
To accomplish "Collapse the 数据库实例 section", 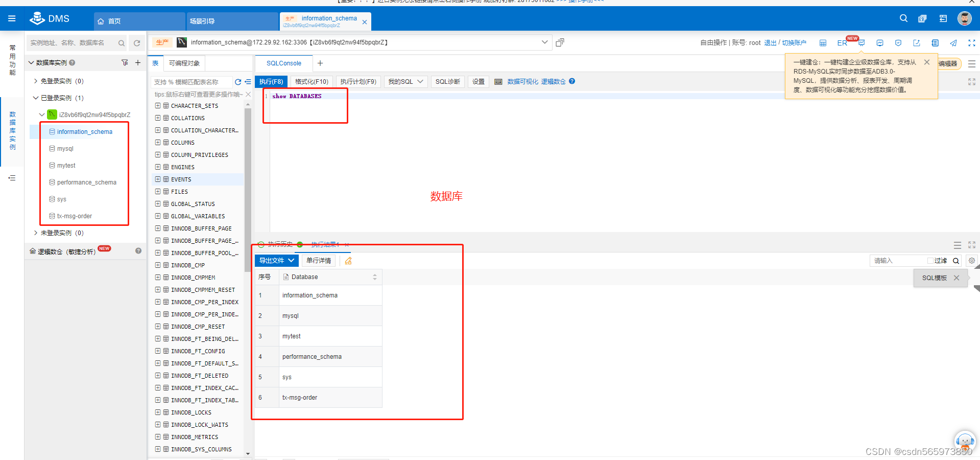I will [x=31, y=62].
